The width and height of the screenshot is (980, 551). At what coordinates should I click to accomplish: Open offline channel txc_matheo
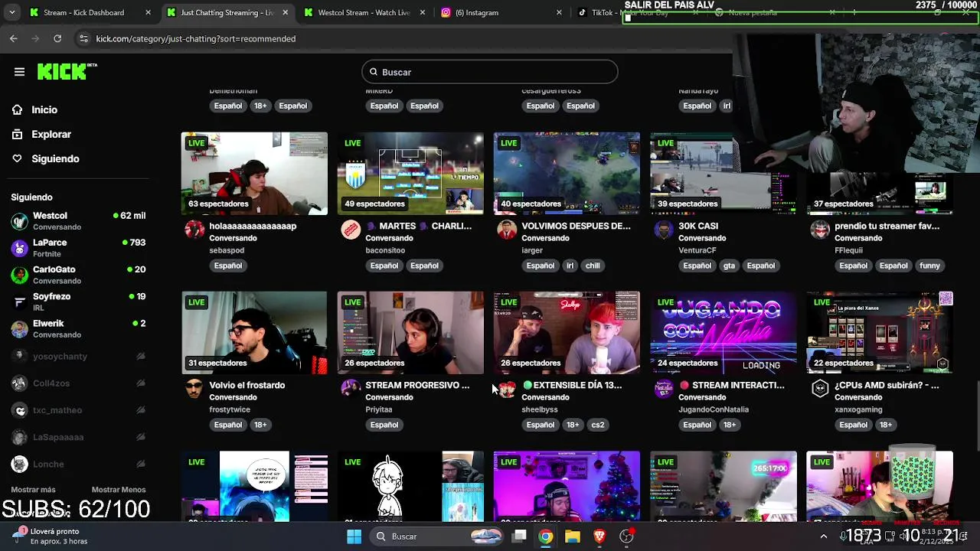pos(78,410)
